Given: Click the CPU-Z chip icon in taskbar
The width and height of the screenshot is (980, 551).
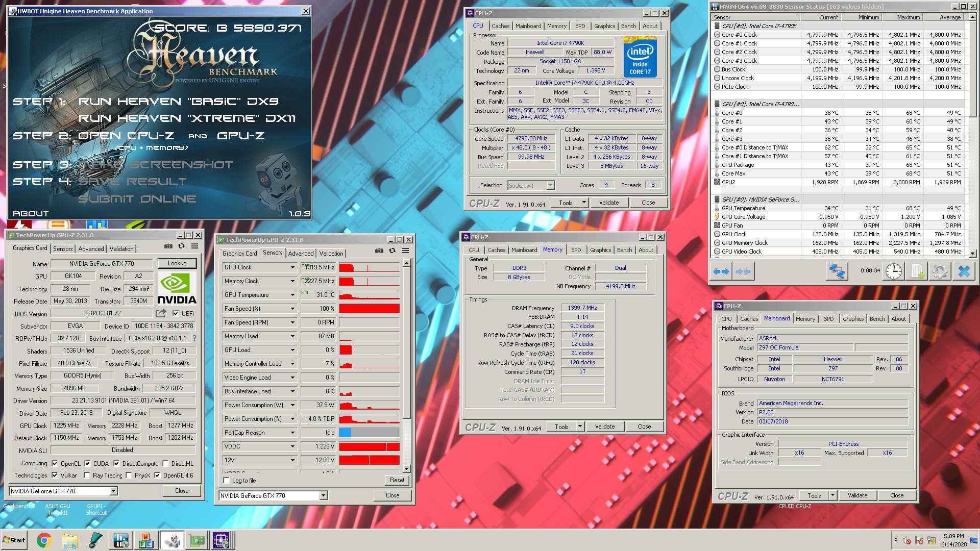Looking at the screenshot, I should 221,540.
